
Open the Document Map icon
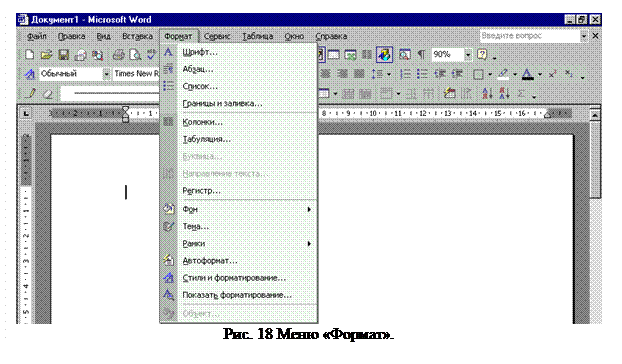click(x=404, y=54)
